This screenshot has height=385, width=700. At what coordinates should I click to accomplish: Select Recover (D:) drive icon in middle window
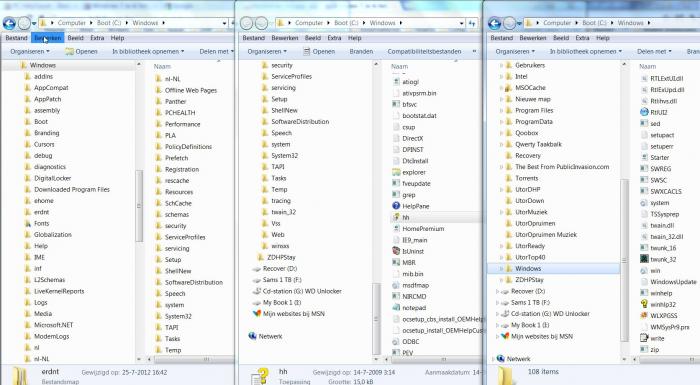[x=256, y=269]
